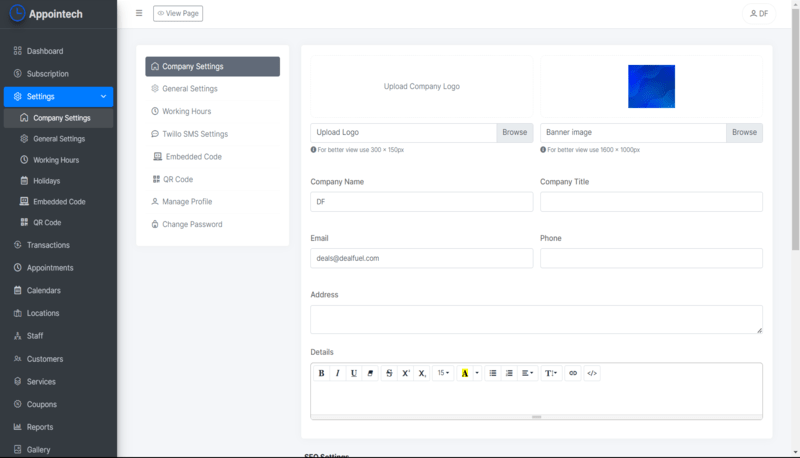800x458 pixels.
Task: Open the DF user profile menu
Action: pos(759,14)
